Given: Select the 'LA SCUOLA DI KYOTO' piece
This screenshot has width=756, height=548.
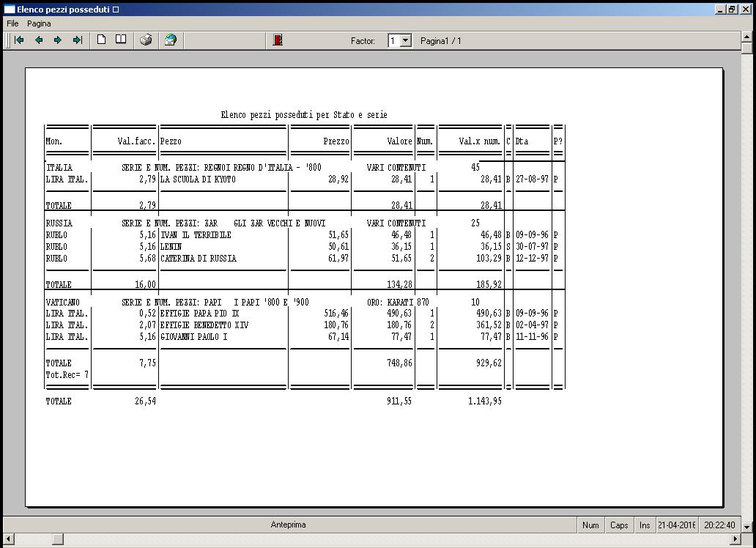Looking at the screenshot, I should (199, 179).
